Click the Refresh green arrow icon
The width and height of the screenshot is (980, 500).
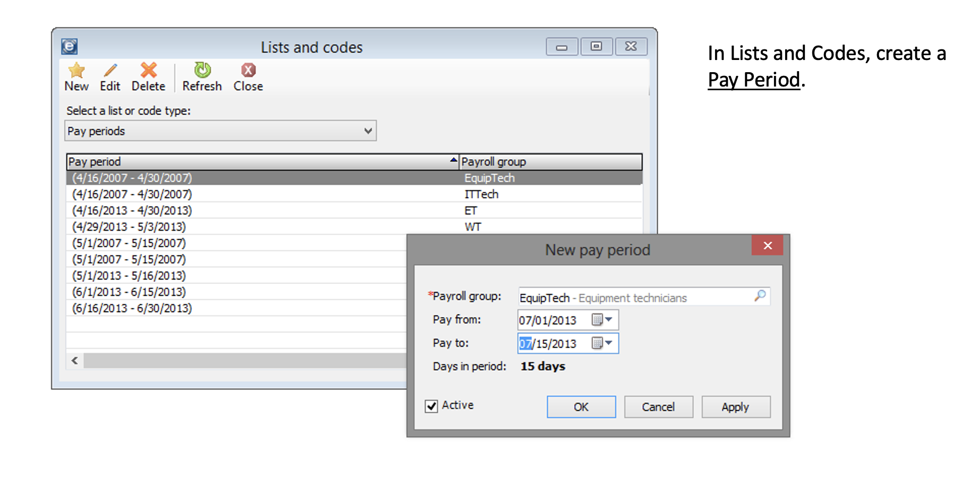click(x=202, y=70)
